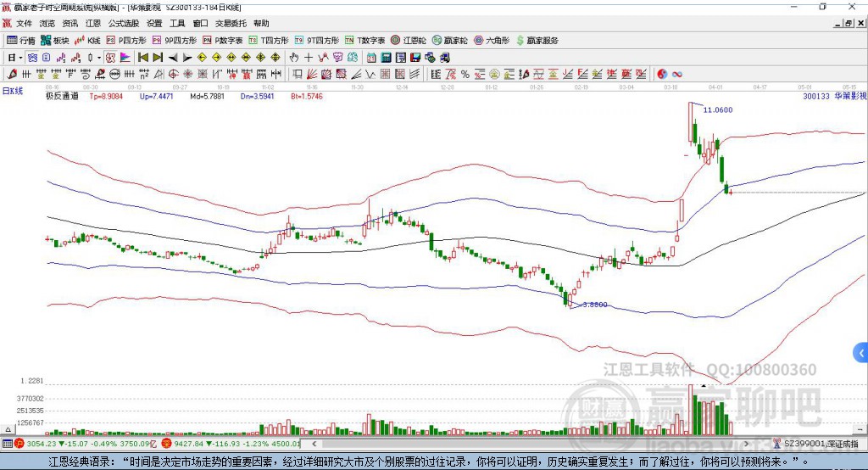Open the 文件 menu
This screenshot has height=470, width=868.
point(24,23)
